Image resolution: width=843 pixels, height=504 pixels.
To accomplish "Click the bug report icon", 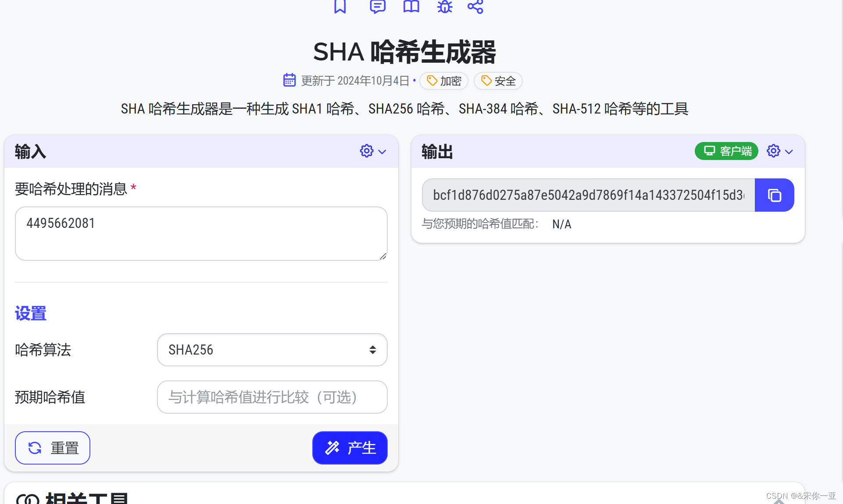I will pyautogui.click(x=444, y=6).
